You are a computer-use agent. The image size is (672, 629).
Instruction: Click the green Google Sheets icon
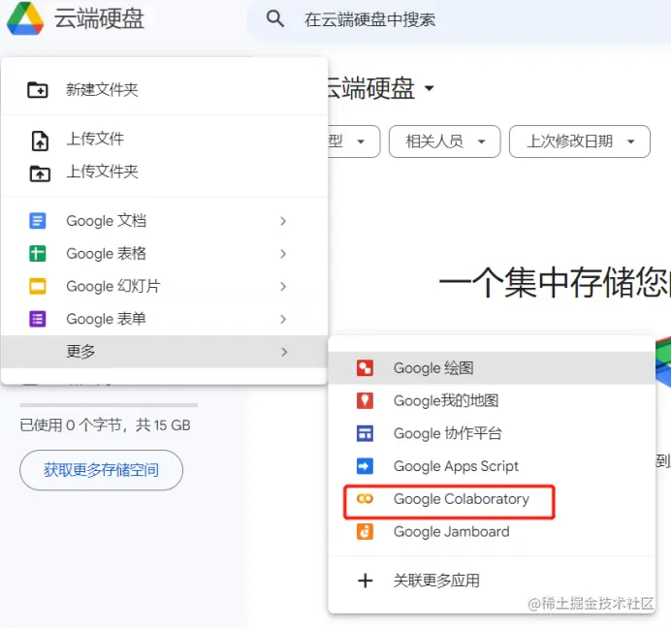pos(38,254)
